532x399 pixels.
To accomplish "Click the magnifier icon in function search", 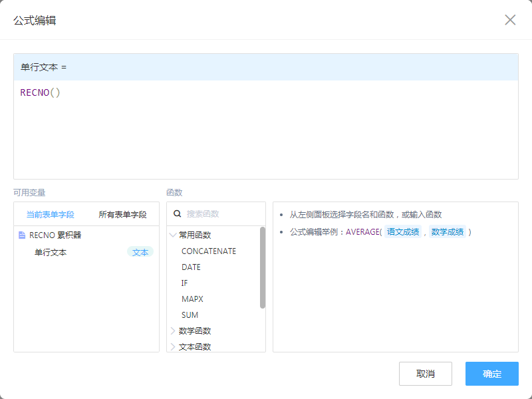I will click(178, 214).
